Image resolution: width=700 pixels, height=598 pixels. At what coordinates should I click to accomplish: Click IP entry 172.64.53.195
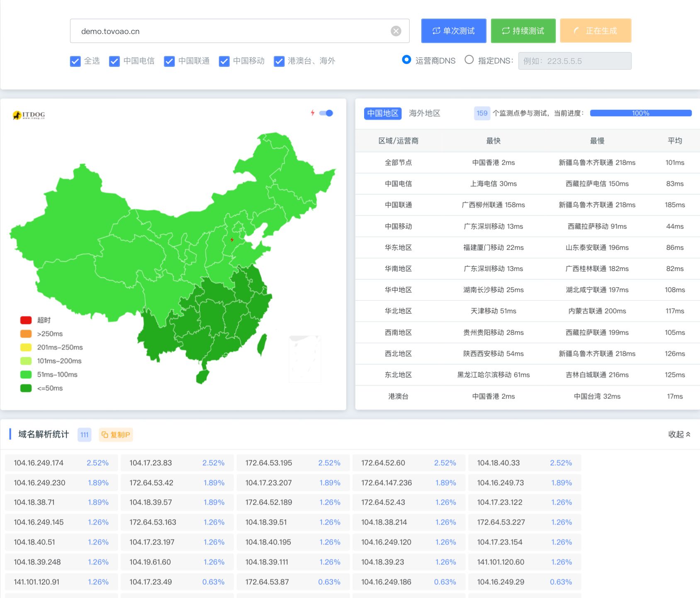[293, 463]
